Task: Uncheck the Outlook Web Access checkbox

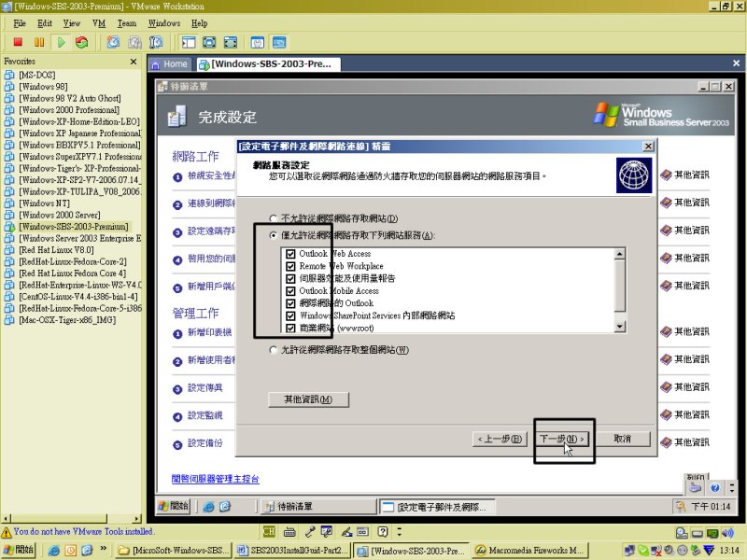Action: [x=291, y=254]
